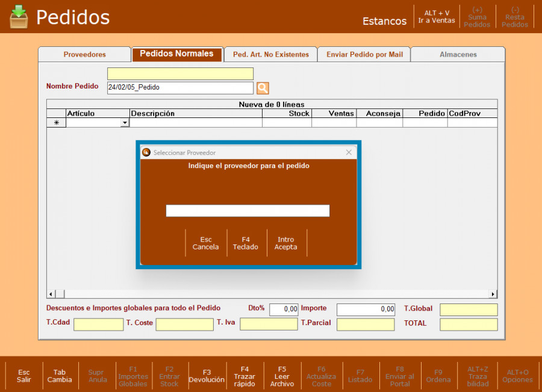Click the right arrow of horizontal scrollbar
542x392 pixels.
point(493,294)
